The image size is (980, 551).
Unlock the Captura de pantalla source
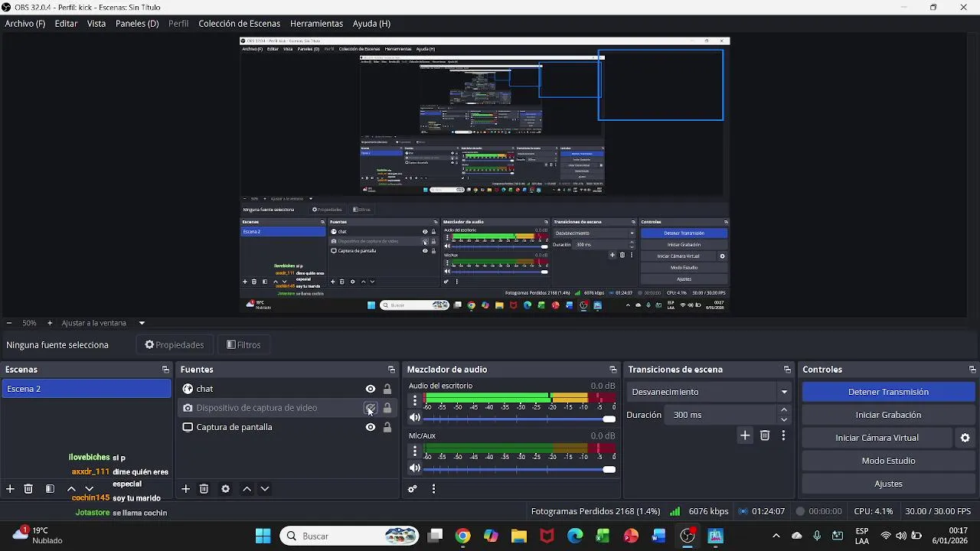387,427
